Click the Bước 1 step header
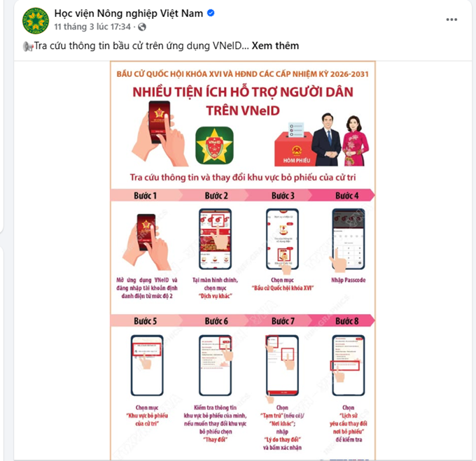The width and height of the screenshot is (476, 461). tap(146, 196)
